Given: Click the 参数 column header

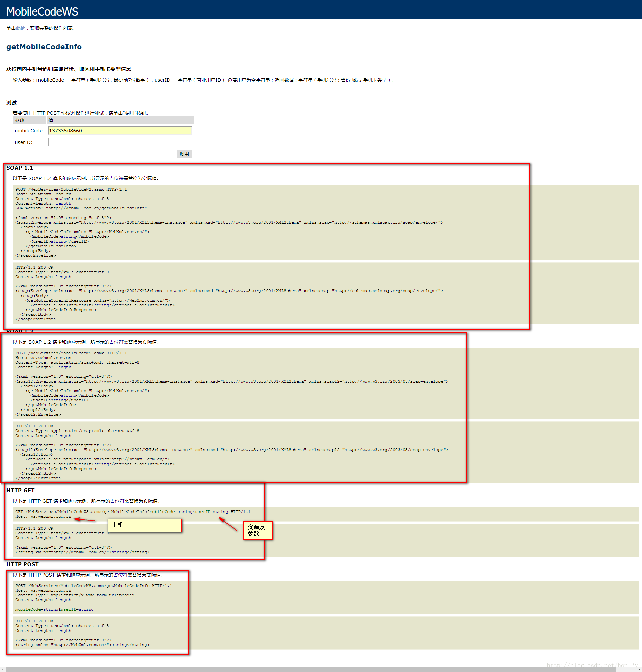Looking at the screenshot, I should [x=29, y=120].
